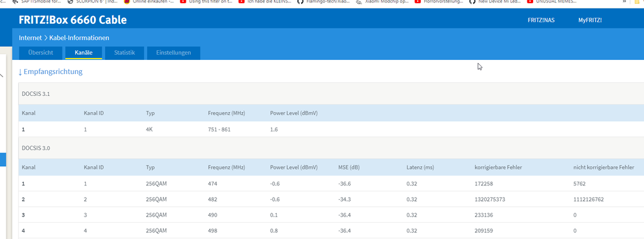The image size is (644, 239).
Task: Click 'Typ' header in DOCSIS 3.0 table
Action: click(150, 167)
